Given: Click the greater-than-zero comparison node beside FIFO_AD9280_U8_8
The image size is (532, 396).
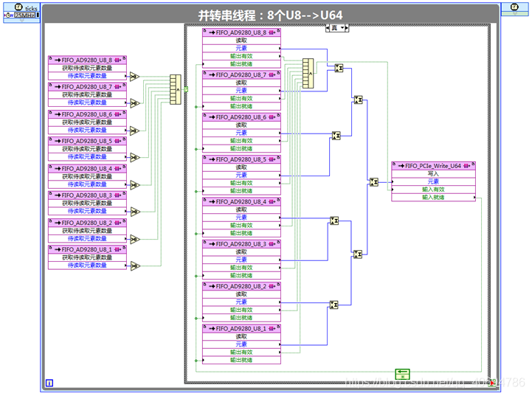Looking at the screenshot, I should [135, 77].
